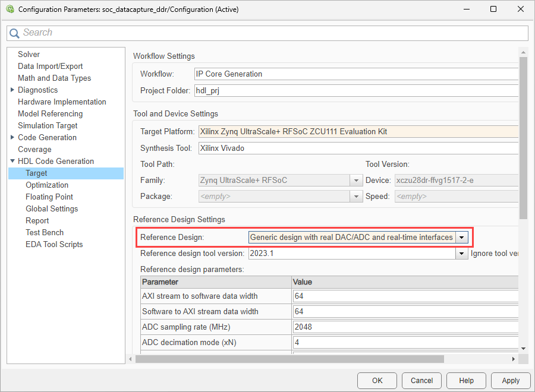
Task: Open Help for configuration parameters
Action: pos(466,381)
